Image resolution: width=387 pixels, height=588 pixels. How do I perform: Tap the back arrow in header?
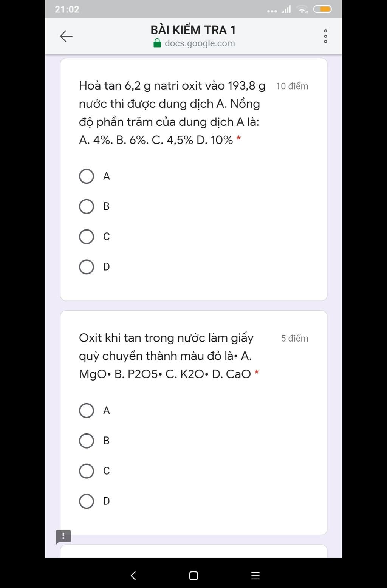[66, 36]
